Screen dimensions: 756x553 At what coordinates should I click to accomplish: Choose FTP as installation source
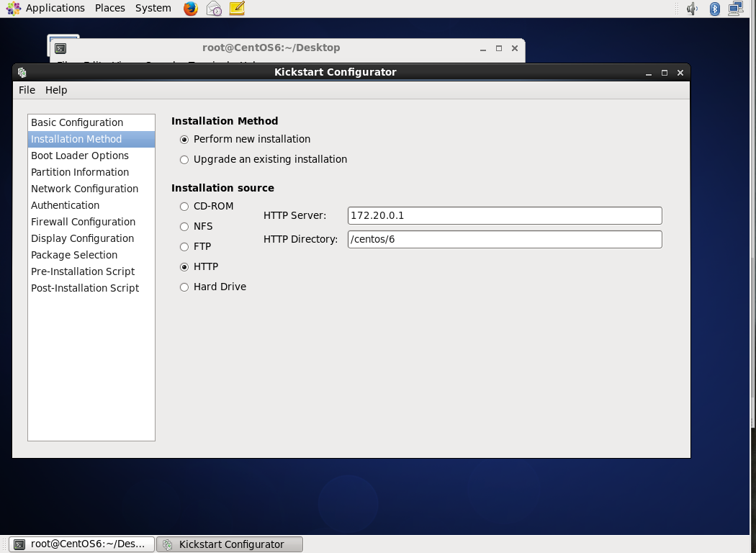point(184,247)
